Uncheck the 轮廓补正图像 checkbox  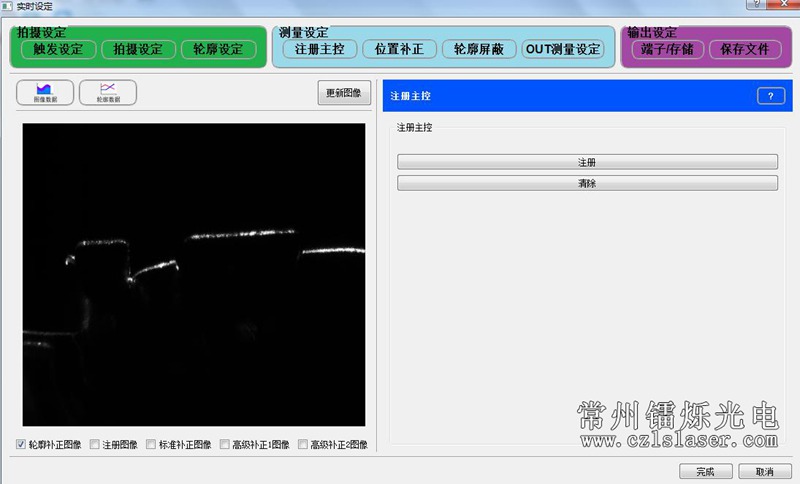tap(22, 445)
